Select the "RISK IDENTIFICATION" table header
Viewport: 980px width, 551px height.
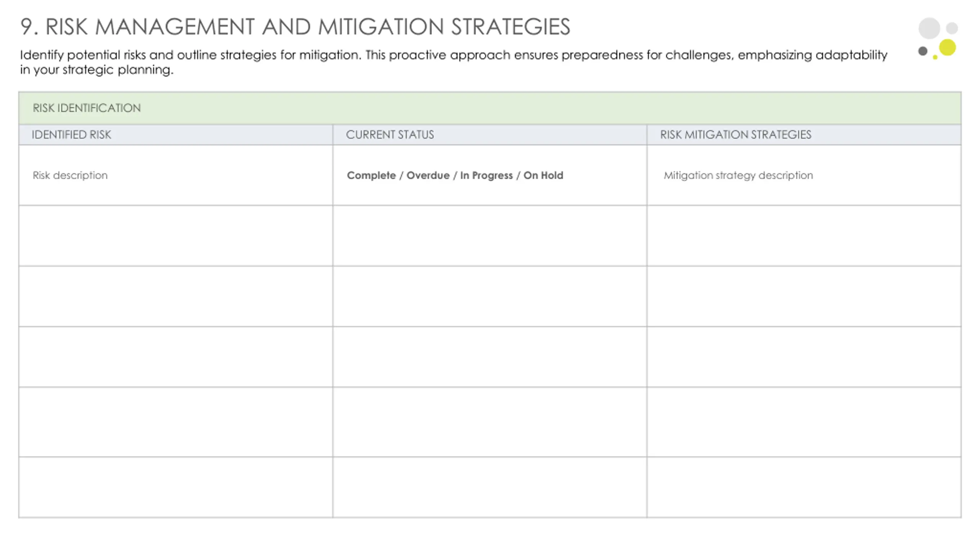(490, 108)
